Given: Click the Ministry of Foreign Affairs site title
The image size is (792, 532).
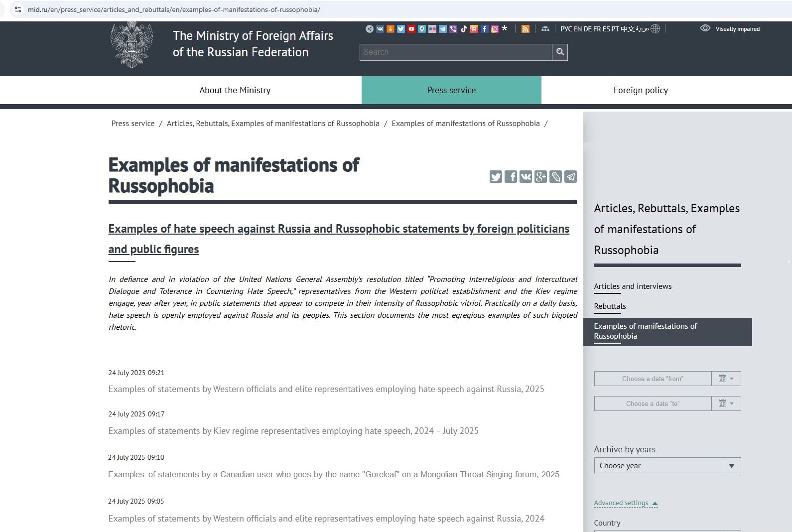Looking at the screenshot, I should pyautogui.click(x=253, y=44).
